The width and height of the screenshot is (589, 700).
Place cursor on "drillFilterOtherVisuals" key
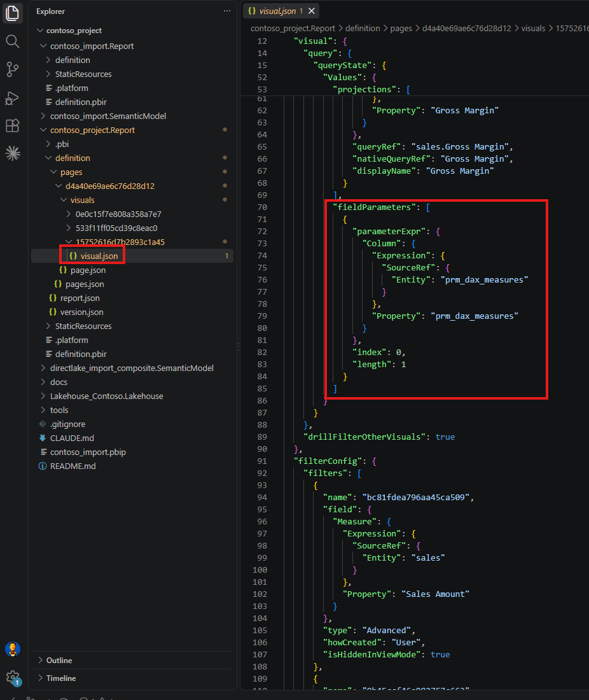tap(364, 437)
